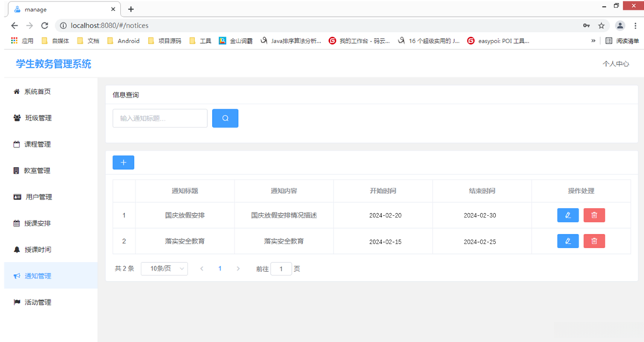Reload the page with refresh icon
Viewport: 644px width, 342px height.
45,25
